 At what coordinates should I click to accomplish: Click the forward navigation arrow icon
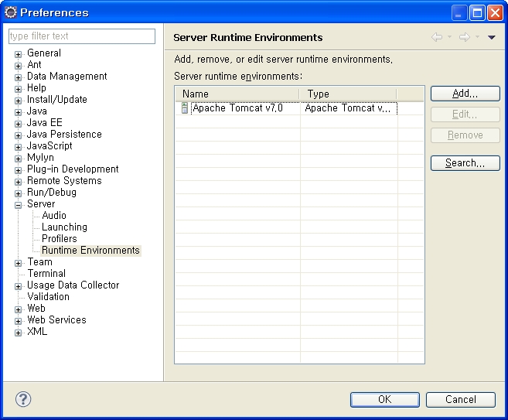pos(464,37)
